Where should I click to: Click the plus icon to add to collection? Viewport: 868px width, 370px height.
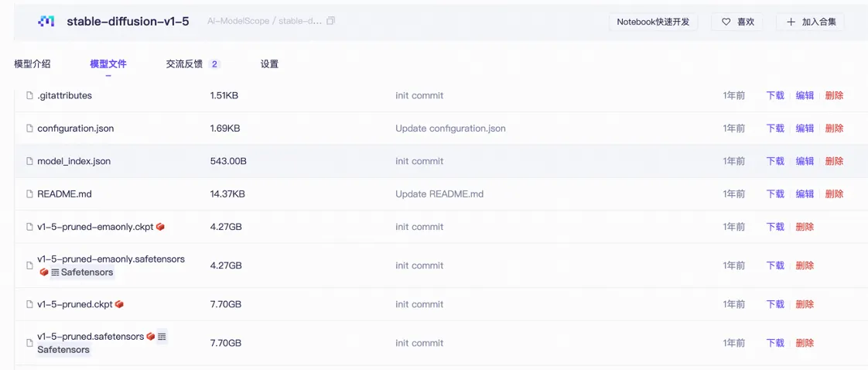pos(791,22)
